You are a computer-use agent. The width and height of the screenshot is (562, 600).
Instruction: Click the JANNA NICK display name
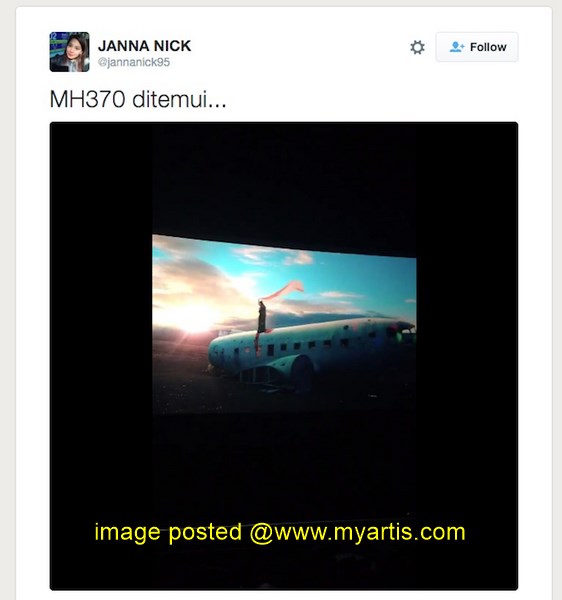click(144, 46)
